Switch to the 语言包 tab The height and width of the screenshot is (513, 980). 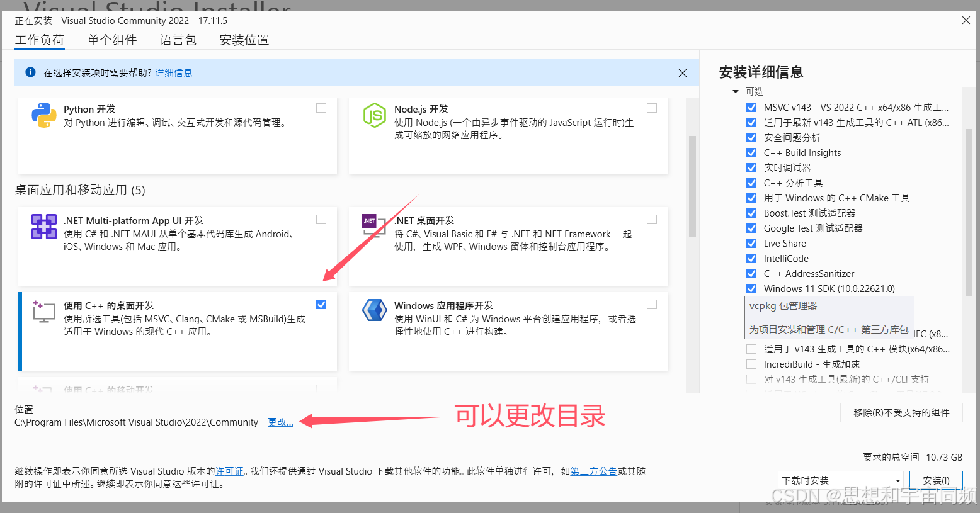(x=178, y=40)
